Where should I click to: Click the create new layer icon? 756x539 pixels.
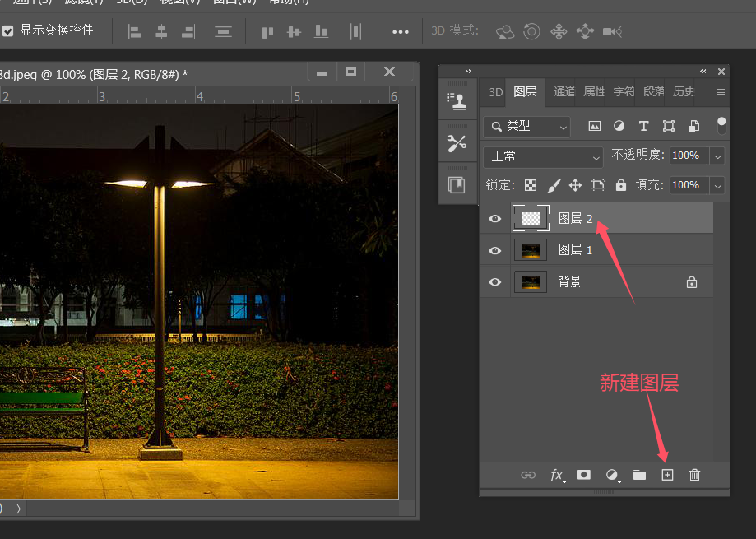coord(667,475)
